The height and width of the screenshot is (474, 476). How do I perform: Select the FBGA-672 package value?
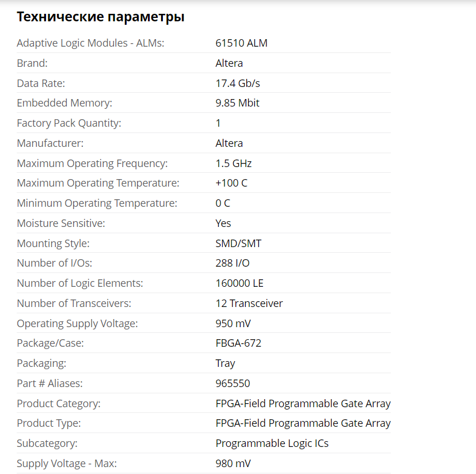[x=238, y=343]
